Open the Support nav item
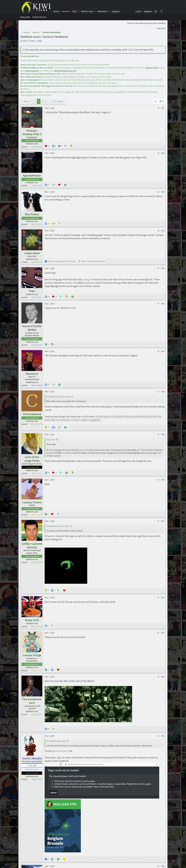The image size is (186, 868). [116, 11]
